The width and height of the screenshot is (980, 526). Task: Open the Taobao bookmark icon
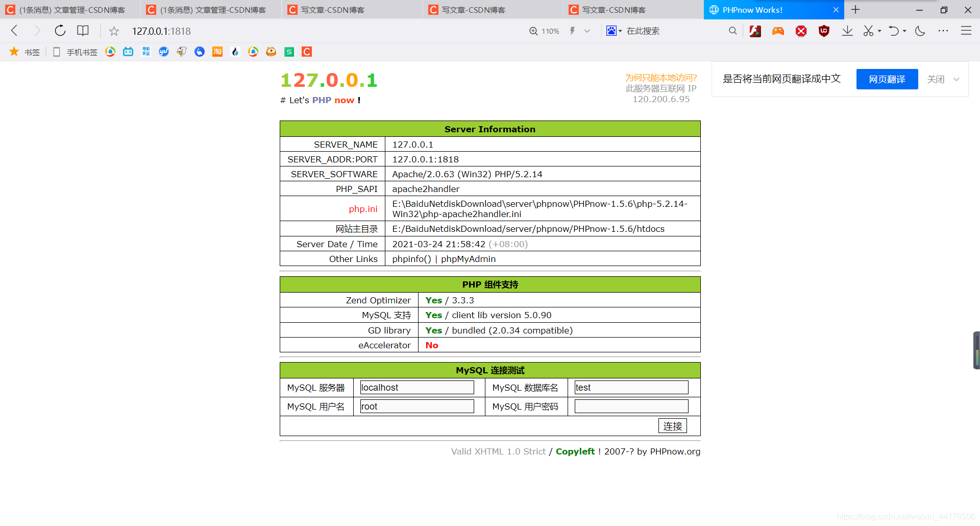point(217,52)
